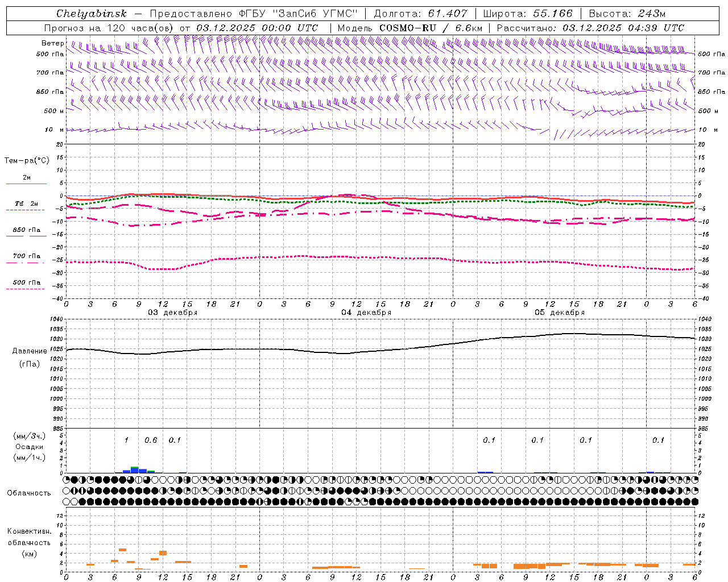Click the red solid 2м legend line
The height and width of the screenshot is (582, 728).
click(x=26, y=184)
